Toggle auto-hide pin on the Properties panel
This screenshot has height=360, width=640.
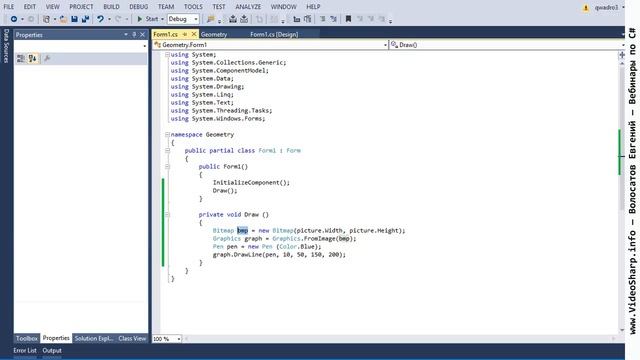click(134, 35)
